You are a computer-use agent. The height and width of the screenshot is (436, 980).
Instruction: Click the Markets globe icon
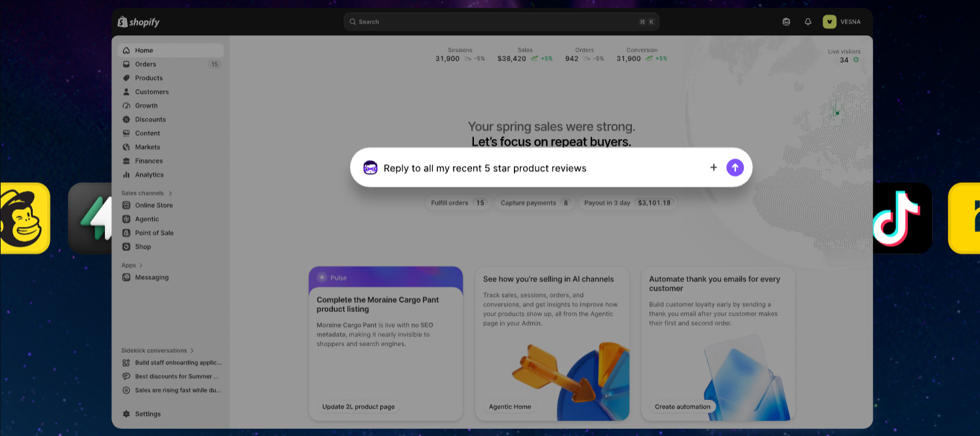click(x=127, y=147)
